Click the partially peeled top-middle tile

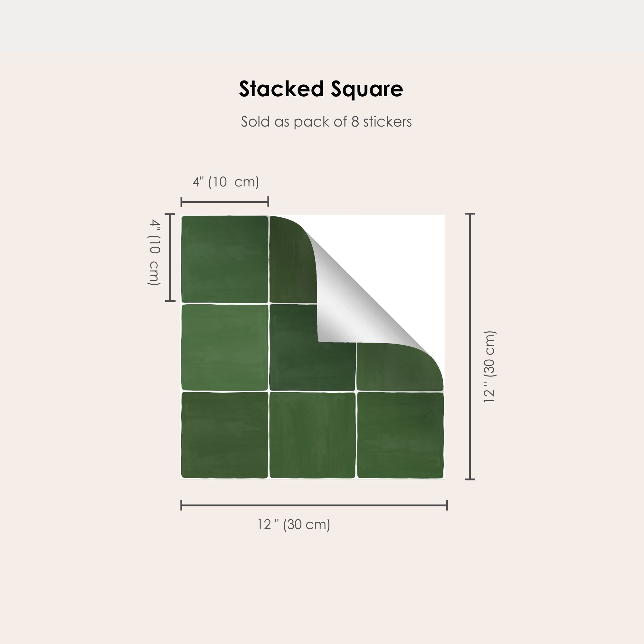(290, 263)
